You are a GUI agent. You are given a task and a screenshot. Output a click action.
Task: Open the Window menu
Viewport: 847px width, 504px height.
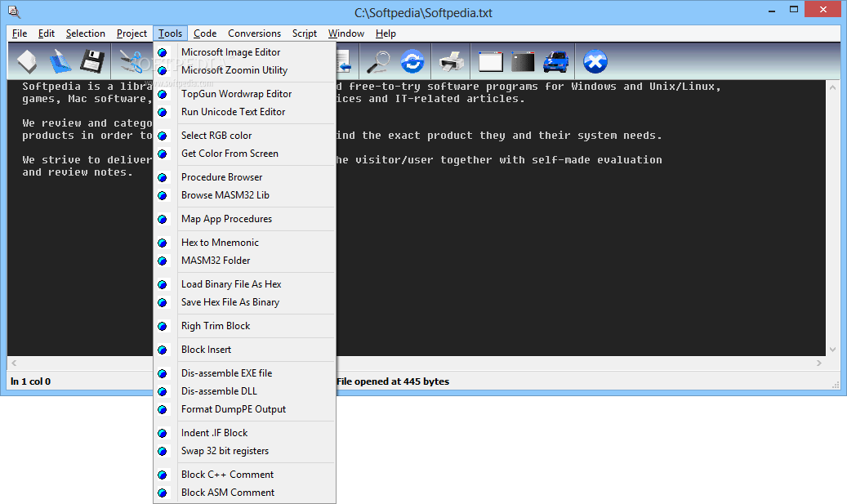[346, 33]
